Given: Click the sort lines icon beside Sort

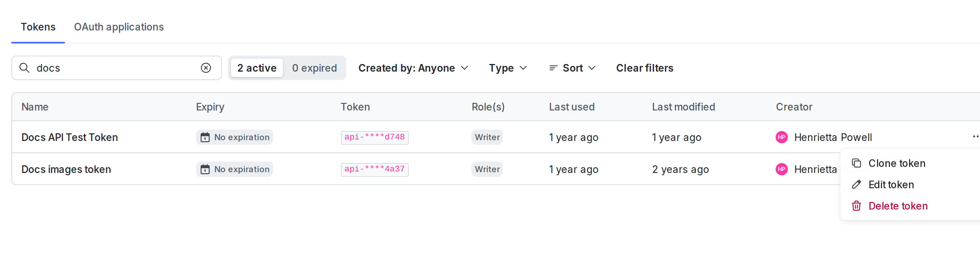Looking at the screenshot, I should pyautogui.click(x=553, y=68).
